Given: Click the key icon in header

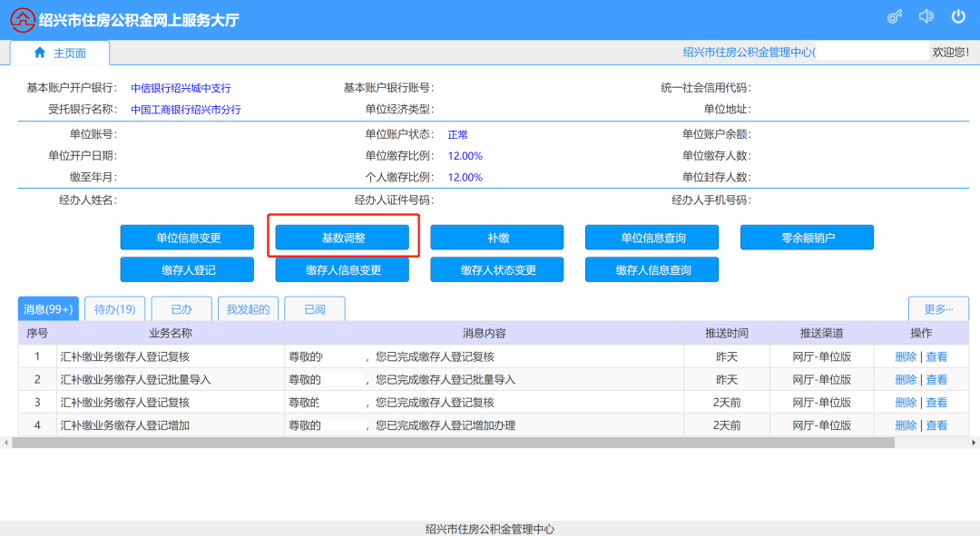Looking at the screenshot, I should pos(895,17).
